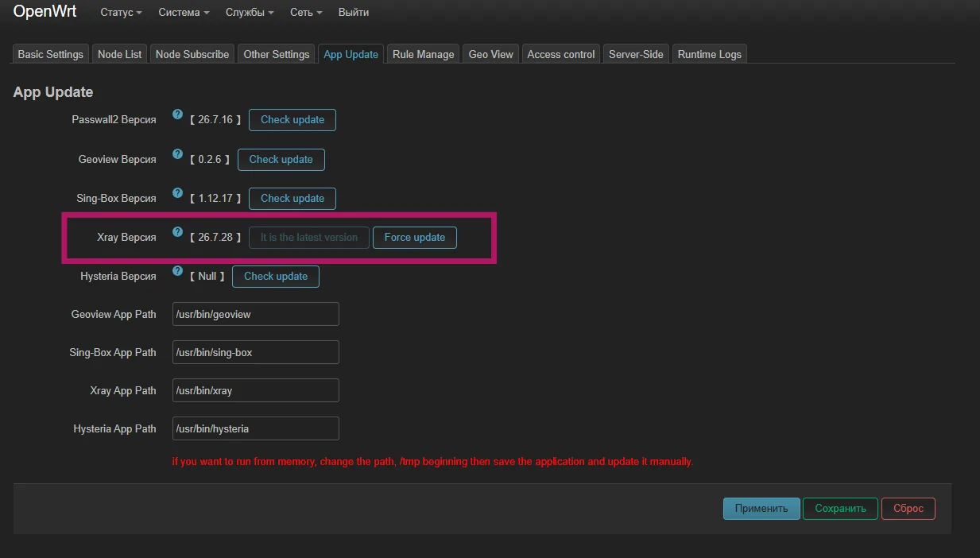Open the Geo View tab
The width and height of the screenshot is (980, 558).
491,54
